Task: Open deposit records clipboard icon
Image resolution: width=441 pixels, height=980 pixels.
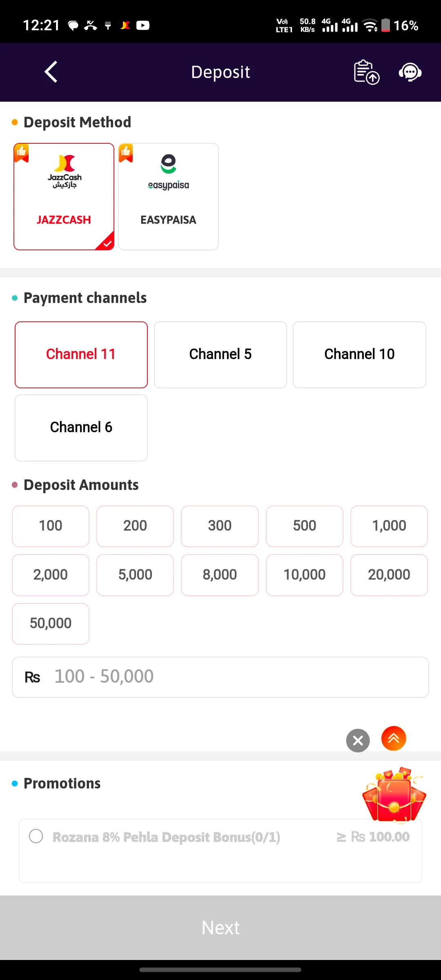Action: click(x=366, y=72)
